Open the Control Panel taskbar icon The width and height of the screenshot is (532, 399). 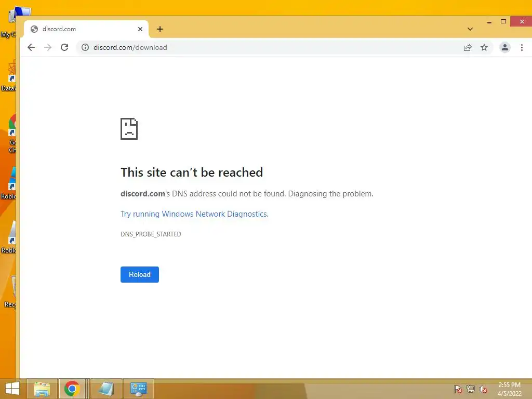[138, 389]
